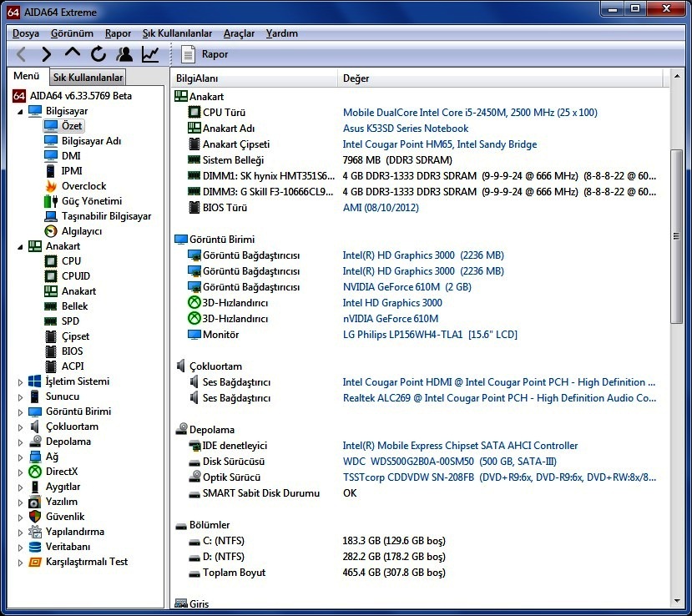692x616 pixels.
Task: Click the scrollbar down arrow
Action: click(676, 601)
